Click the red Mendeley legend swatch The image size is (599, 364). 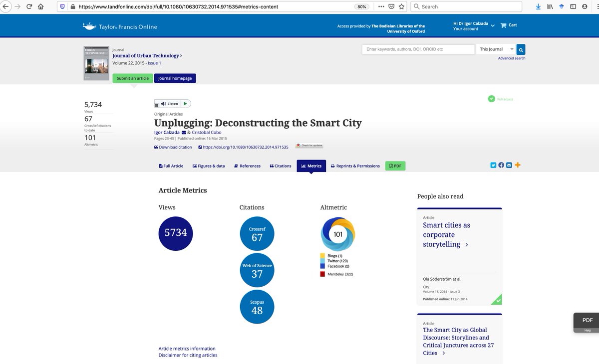point(323,274)
